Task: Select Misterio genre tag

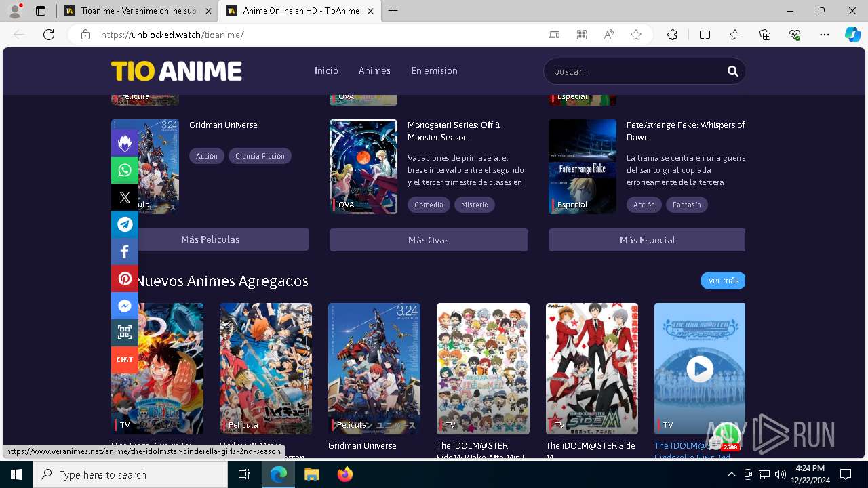Action: click(x=475, y=205)
